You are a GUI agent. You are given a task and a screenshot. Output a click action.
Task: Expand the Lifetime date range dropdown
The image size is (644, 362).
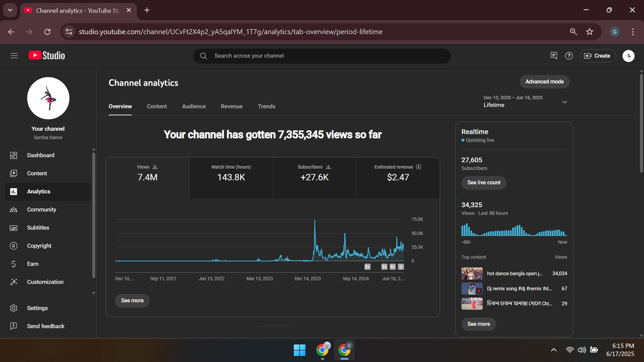(565, 102)
